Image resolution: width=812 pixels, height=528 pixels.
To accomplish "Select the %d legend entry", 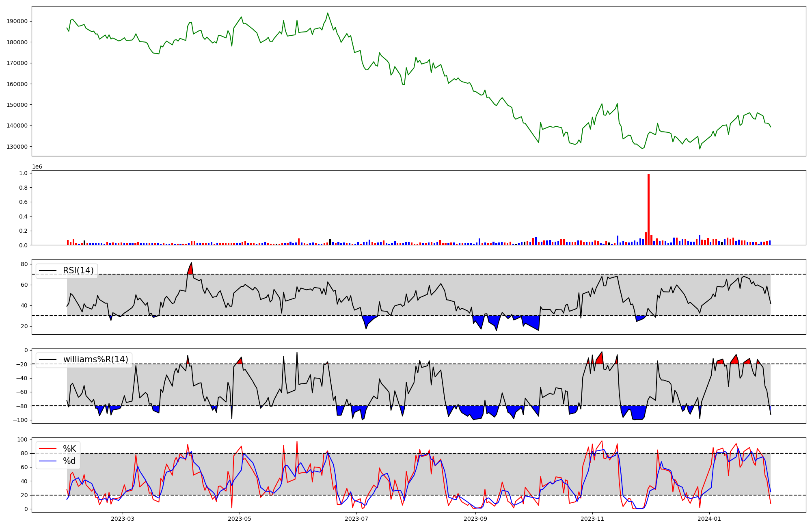I will pos(69,461).
